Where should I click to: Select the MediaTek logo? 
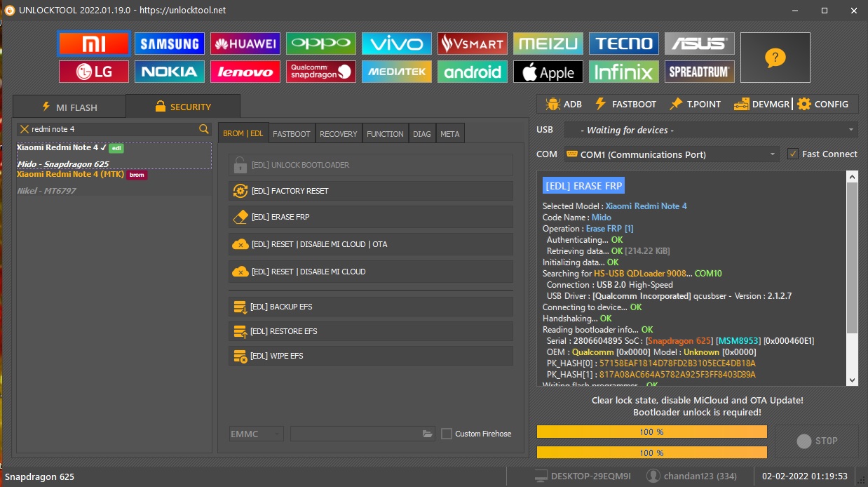click(x=397, y=72)
